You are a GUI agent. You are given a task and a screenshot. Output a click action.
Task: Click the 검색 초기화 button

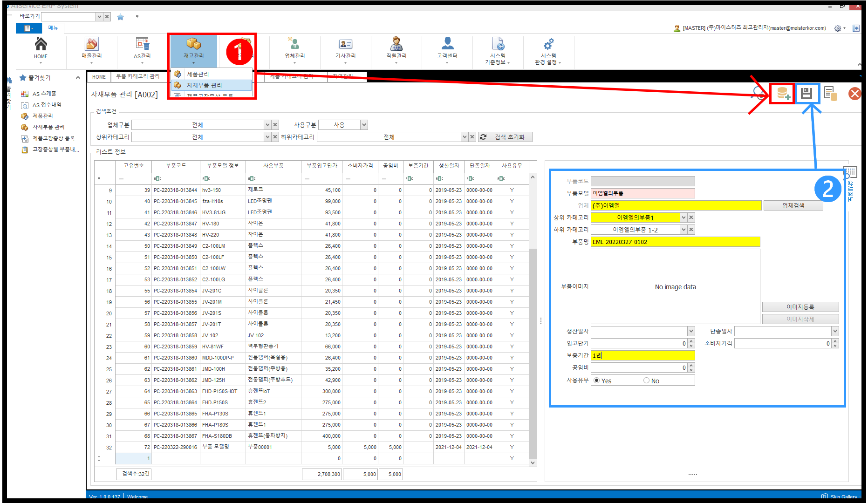pos(505,137)
